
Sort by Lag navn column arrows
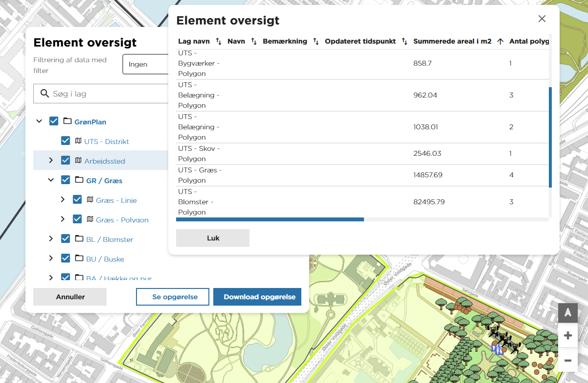[x=219, y=42]
